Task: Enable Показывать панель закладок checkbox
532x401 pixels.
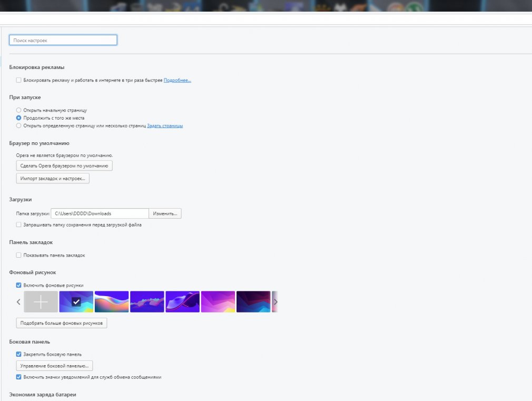Action: coord(18,255)
